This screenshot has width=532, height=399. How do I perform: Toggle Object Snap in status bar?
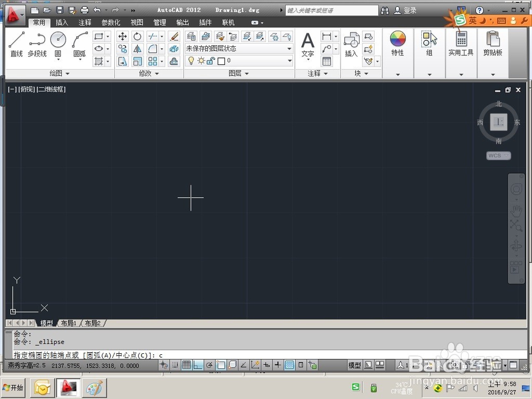(x=221, y=365)
